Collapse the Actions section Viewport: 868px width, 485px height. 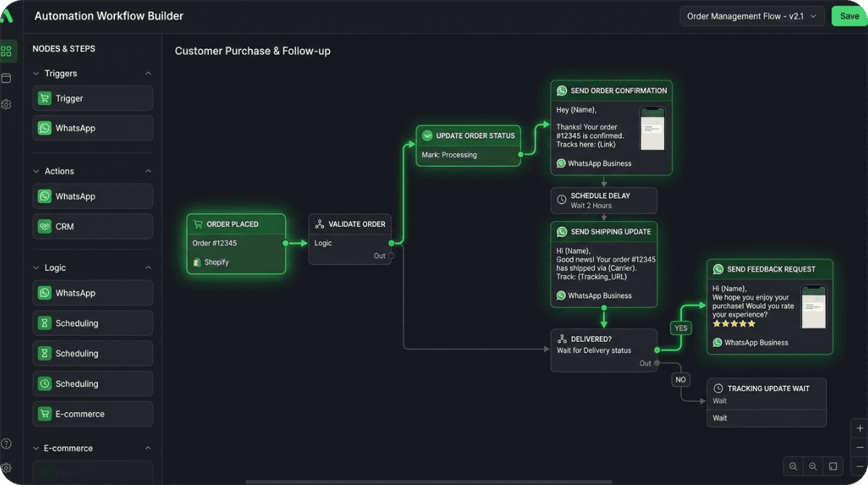click(148, 171)
